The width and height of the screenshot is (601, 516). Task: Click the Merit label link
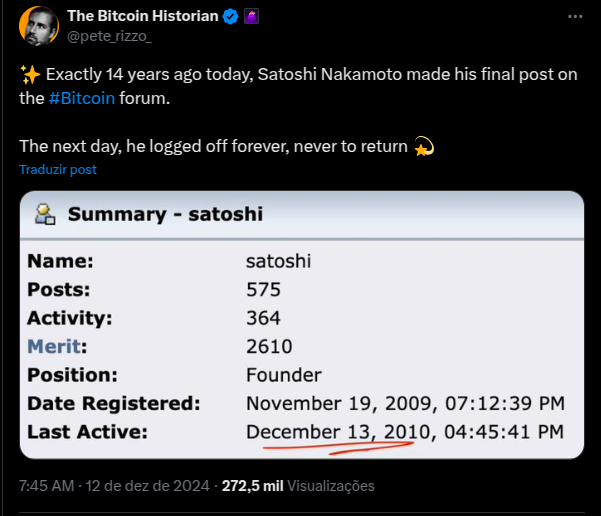tap(54, 347)
